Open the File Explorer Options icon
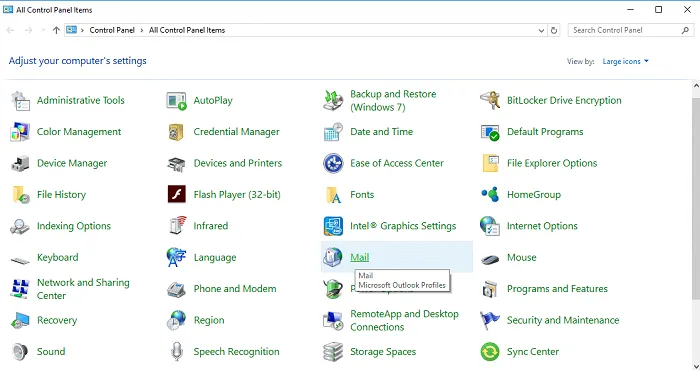700x370 pixels. pyautogui.click(x=490, y=163)
